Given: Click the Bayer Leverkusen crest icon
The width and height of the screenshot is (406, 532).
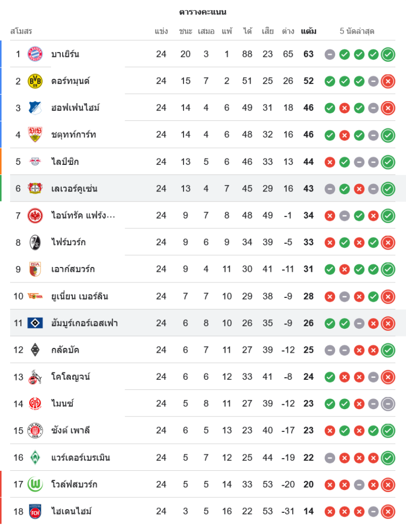Looking at the screenshot, I should [x=35, y=188].
